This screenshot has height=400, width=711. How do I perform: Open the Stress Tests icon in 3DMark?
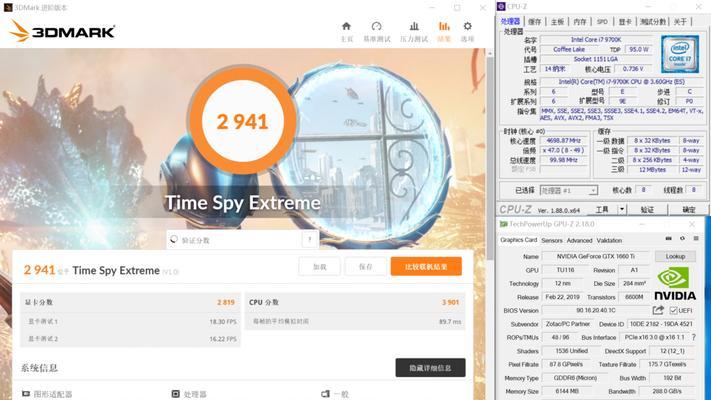[414, 26]
